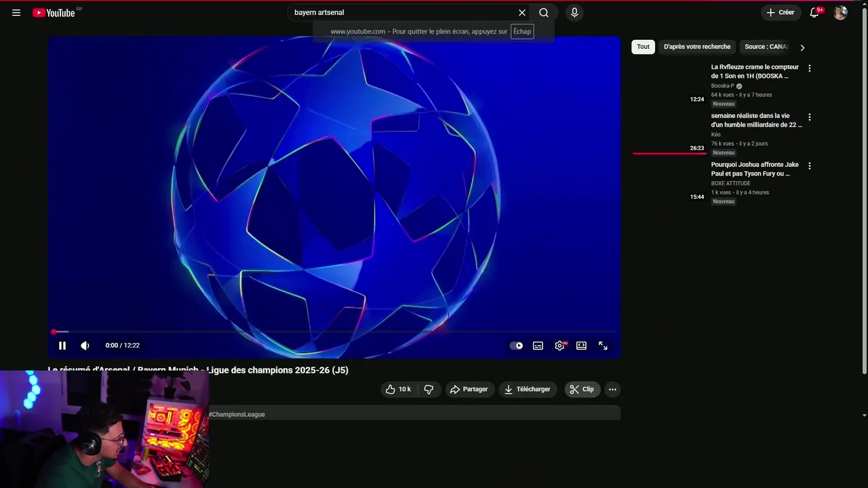The width and height of the screenshot is (868, 488).
Task: Click the magnifier search button
Action: pyautogui.click(x=544, y=13)
